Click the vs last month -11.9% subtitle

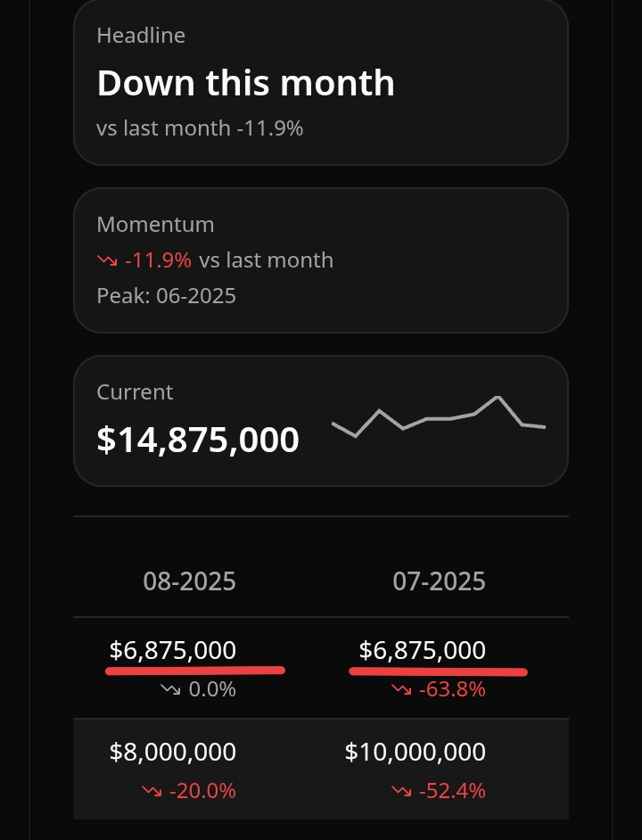pos(200,128)
